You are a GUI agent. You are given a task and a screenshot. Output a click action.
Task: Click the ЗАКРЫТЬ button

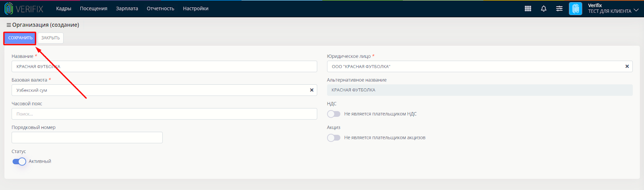[50, 38]
